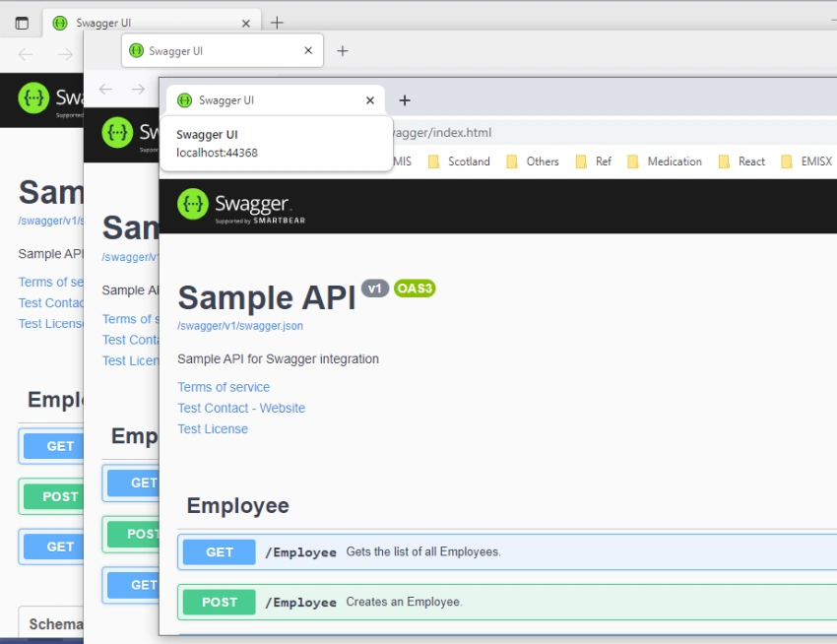Expand GET /Employee operation in front window
This screenshot has width=837, height=644.
tap(507, 552)
